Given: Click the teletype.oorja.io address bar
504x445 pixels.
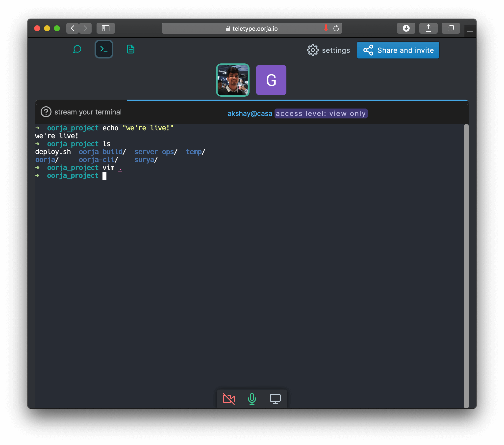Looking at the screenshot, I should pyautogui.click(x=252, y=28).
